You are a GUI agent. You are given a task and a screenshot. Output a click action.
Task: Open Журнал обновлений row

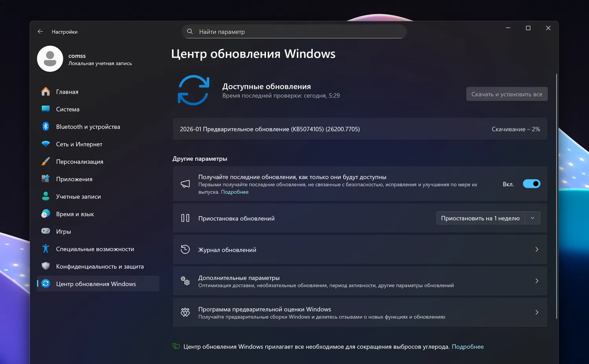pyautogui.click(x=360, y=249)
